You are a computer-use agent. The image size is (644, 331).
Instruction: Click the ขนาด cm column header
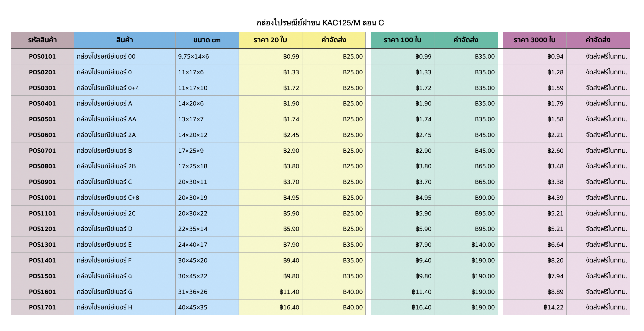click(x=207, y=40)
